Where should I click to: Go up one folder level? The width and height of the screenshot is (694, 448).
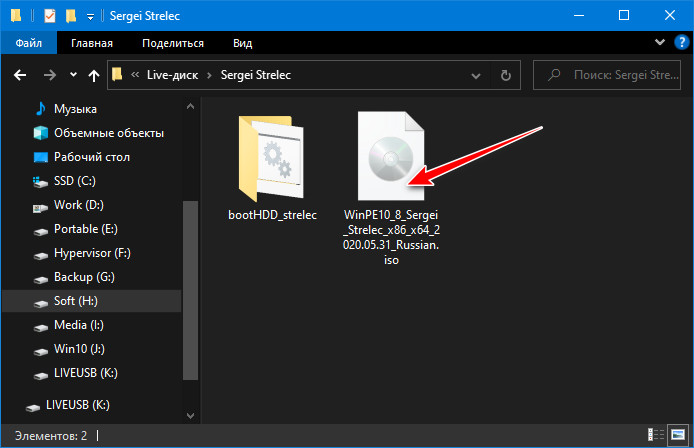coord(93,76)
